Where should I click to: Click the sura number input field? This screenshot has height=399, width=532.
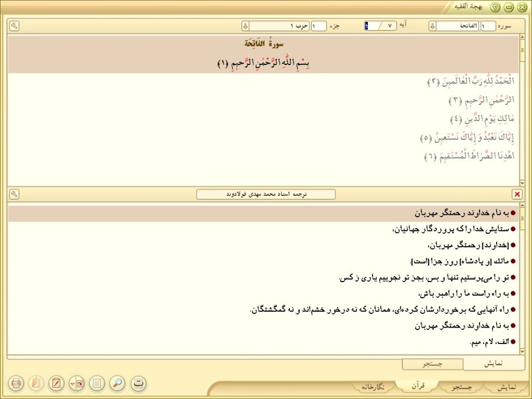[488, 26]
